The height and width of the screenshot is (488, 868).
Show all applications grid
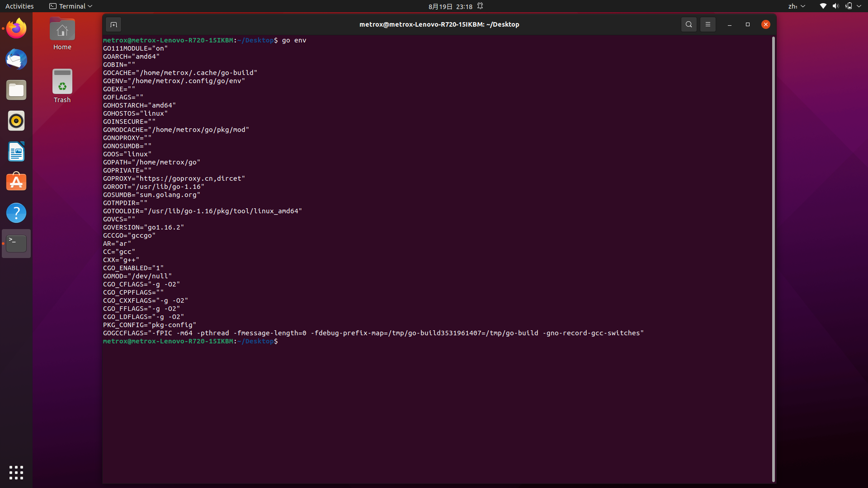coord(16,473)
